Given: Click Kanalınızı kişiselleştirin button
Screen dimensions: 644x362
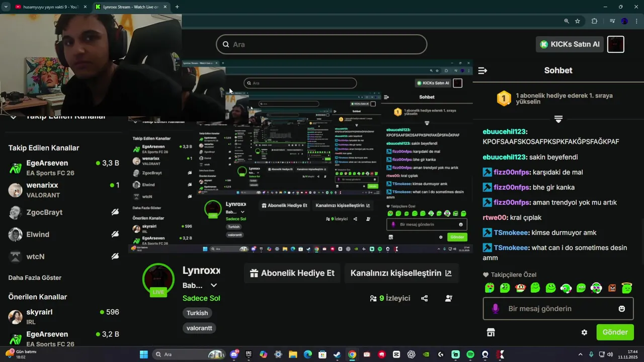Looking at the screenshot, I should click(401, 273).
